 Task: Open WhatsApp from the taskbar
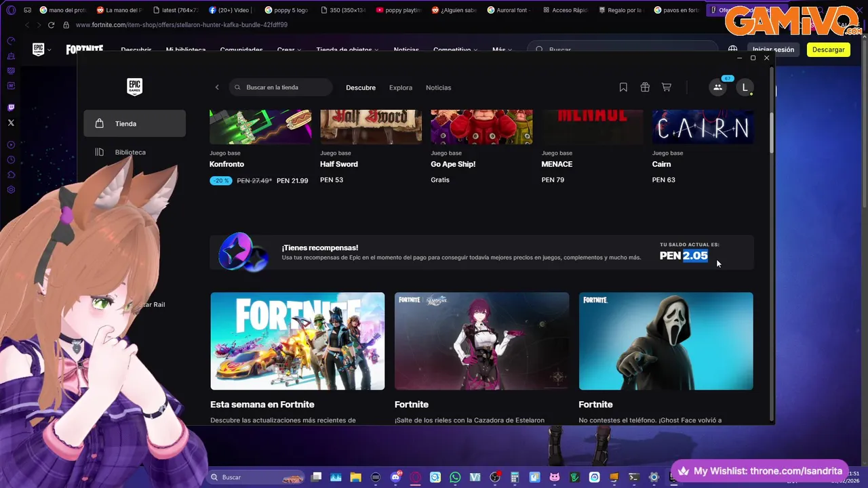455,477
